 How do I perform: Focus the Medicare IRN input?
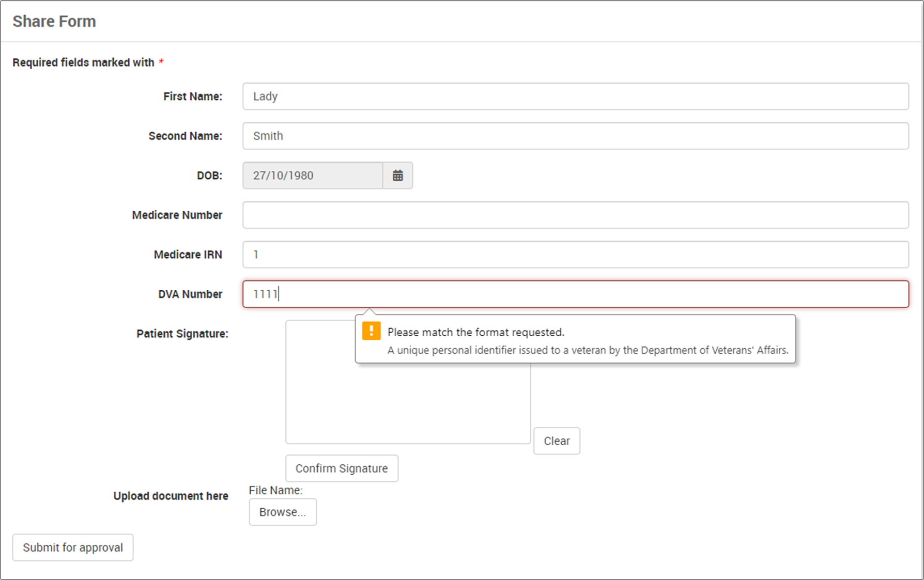575,255
